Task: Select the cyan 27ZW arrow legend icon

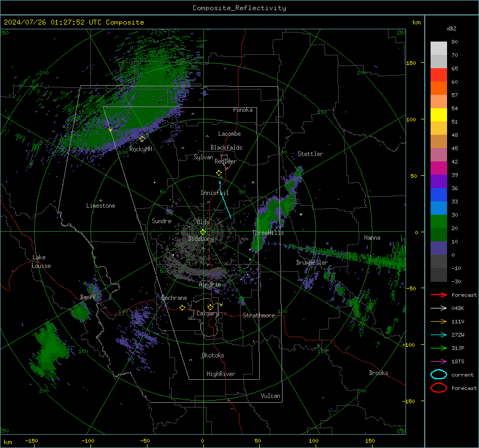Action: click(439, 335)
